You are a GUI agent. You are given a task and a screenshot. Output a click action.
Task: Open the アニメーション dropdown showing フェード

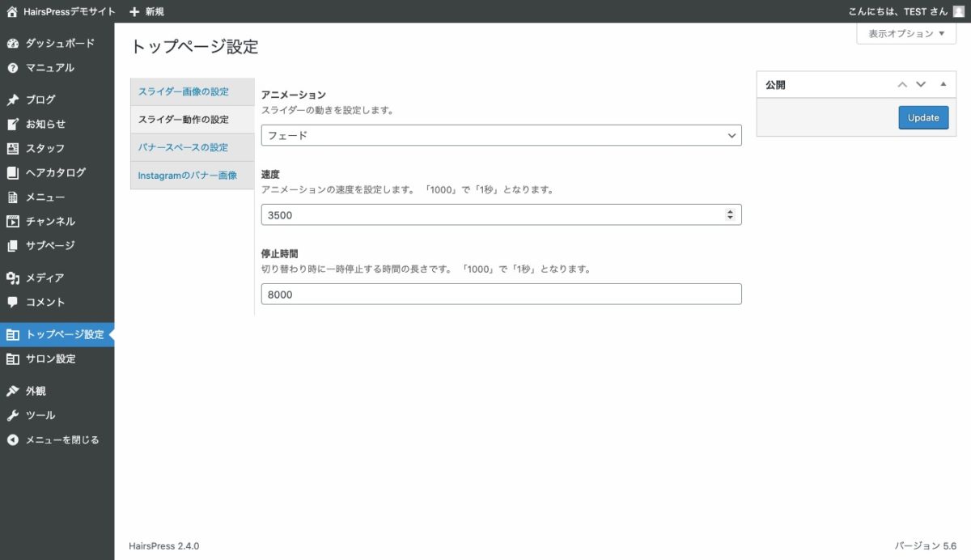point(501,135)
